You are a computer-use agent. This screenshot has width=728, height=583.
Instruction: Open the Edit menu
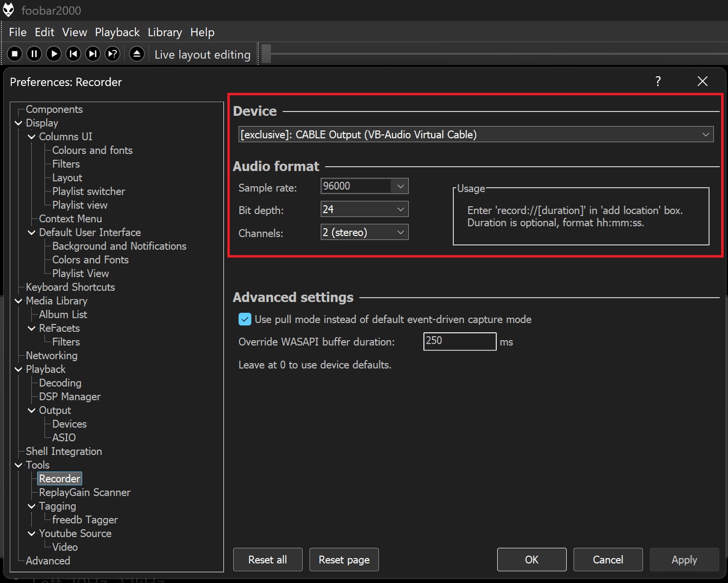pos(44,32)
